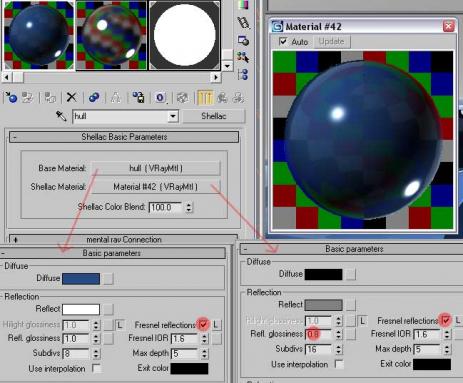
Task: Open the hull material name dropdown
Action: pos(173,116)
